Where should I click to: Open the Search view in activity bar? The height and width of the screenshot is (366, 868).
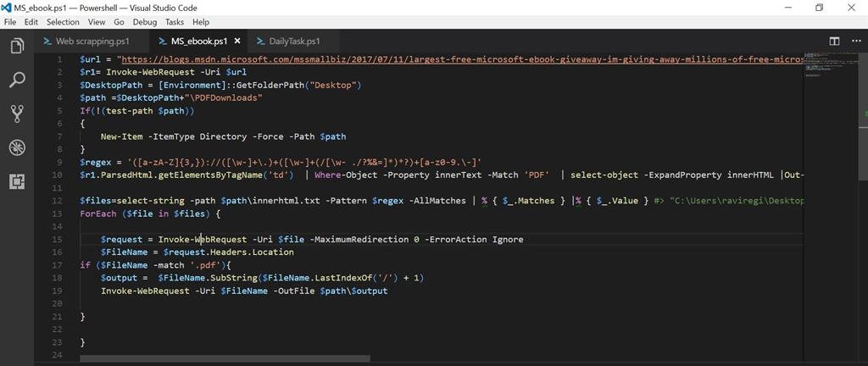[x=17, y=80]
